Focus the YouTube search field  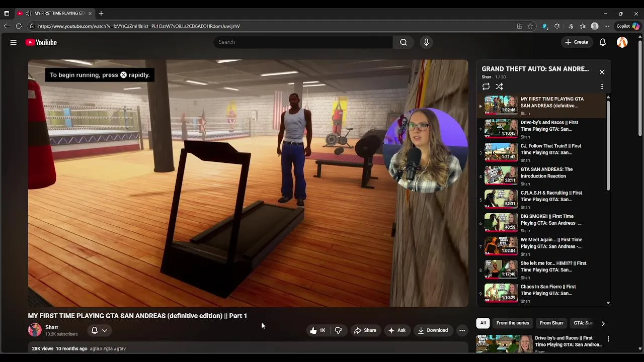point(303,42)
